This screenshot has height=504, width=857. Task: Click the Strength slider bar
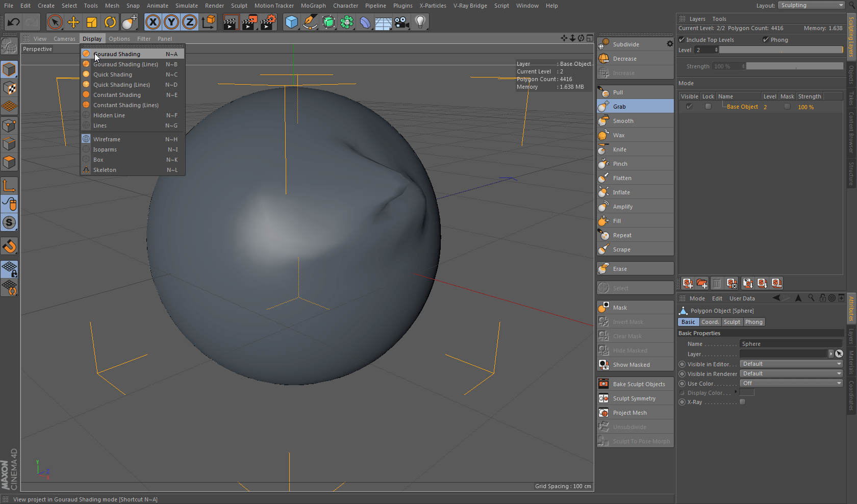coord(795,66)
